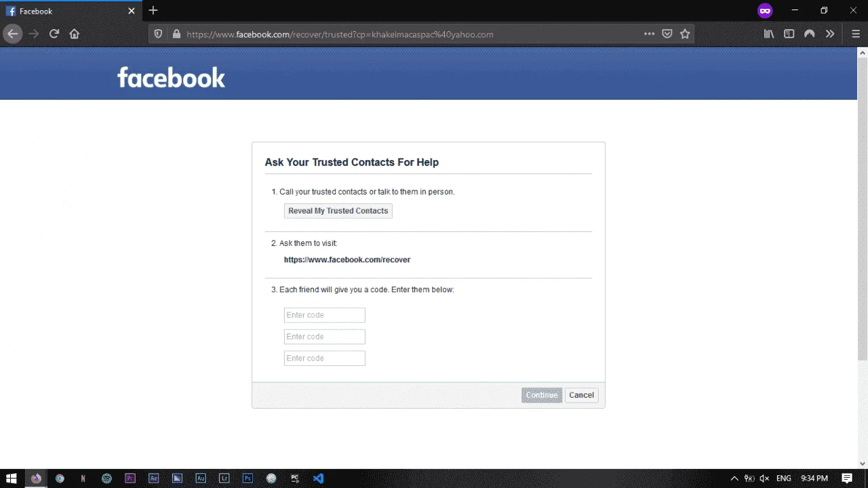Screen dimensions: 868x488
Task: Open the Windows notification center icon
Action: tap(847, 479)
